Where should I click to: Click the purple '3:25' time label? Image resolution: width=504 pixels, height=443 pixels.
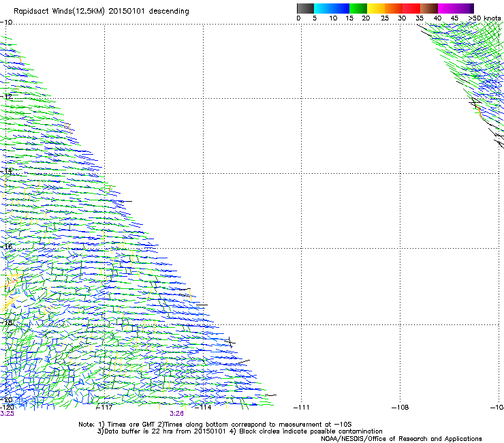coord(7,414)
